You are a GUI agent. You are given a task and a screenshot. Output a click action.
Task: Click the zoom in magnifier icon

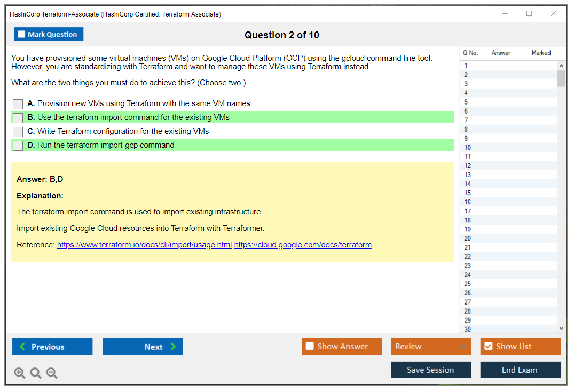(20, 373)
